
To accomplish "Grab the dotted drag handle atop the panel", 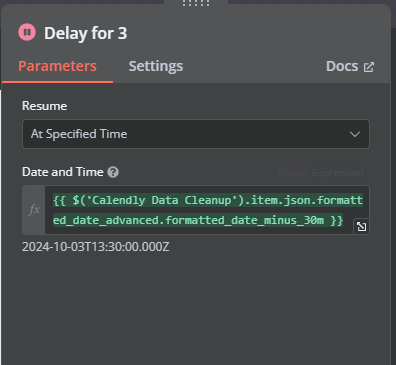I will point(196,3).
